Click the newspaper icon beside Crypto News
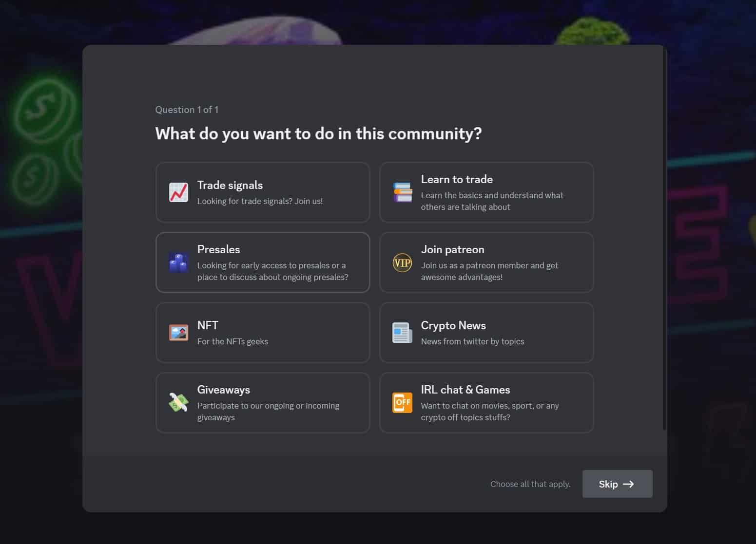 coord(402,333)
